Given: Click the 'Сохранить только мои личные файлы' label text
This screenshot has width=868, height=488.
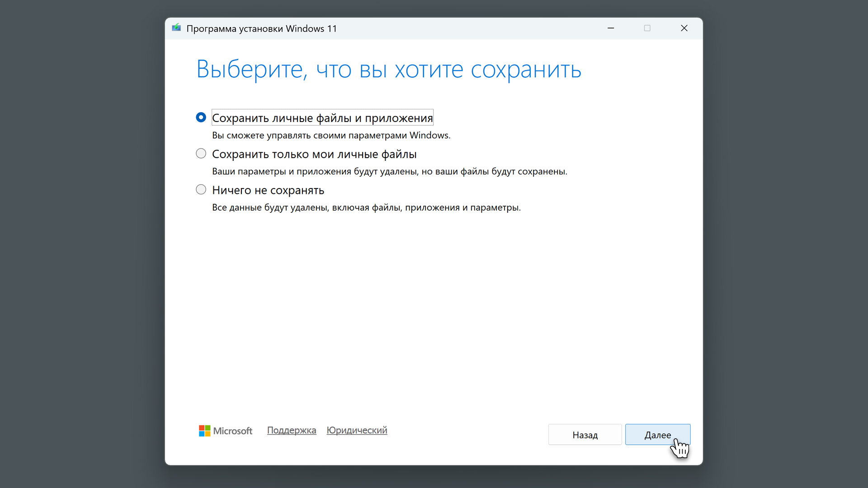Looking at the screenshot, I should [x=314, y=154].
